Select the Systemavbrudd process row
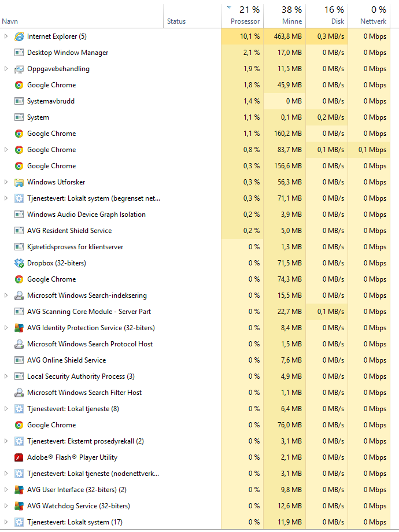 point(195,101)
